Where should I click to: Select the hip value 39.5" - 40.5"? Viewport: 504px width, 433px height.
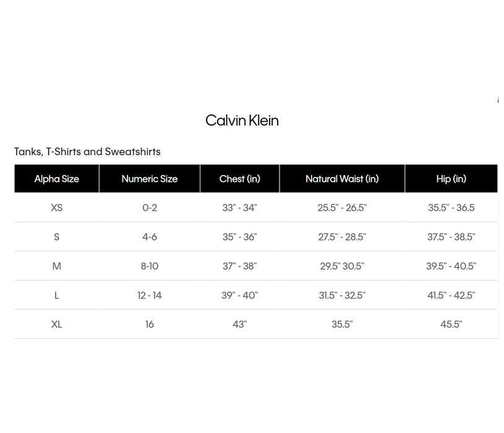click(x=451, y=267)
